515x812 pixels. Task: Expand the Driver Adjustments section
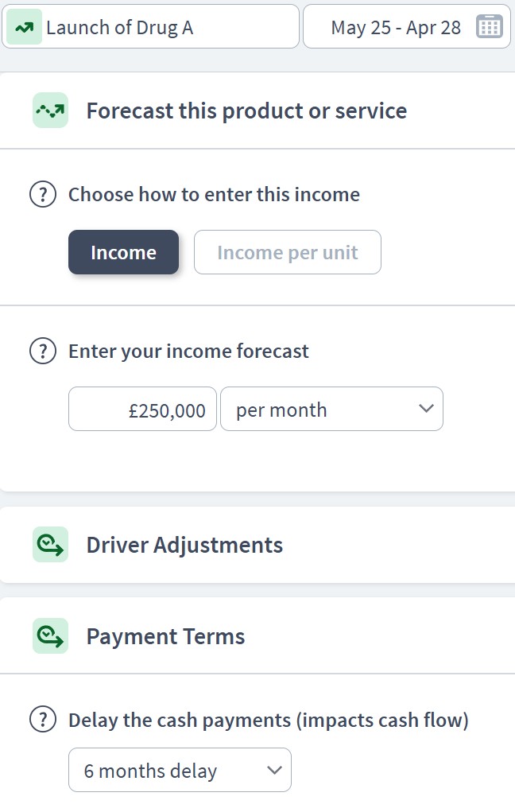257,545
